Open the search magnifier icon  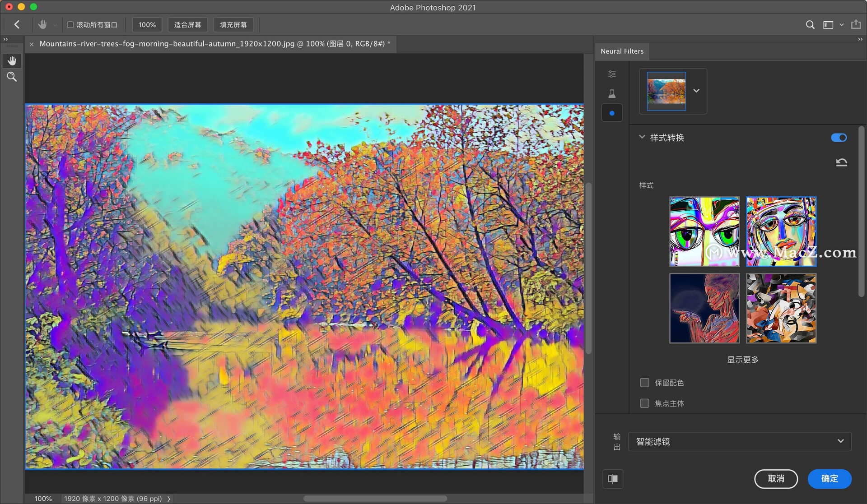point(810,25)
